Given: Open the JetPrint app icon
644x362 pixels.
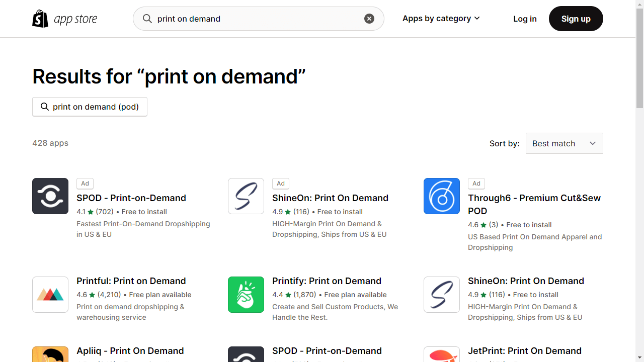Looking at the screenshot, I should tap(442, 354).
